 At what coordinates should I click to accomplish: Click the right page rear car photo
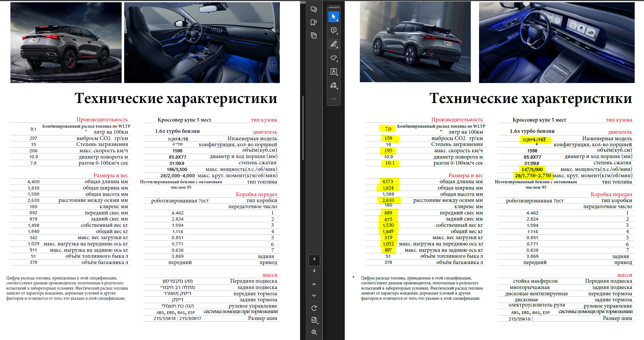click(415, 42)
